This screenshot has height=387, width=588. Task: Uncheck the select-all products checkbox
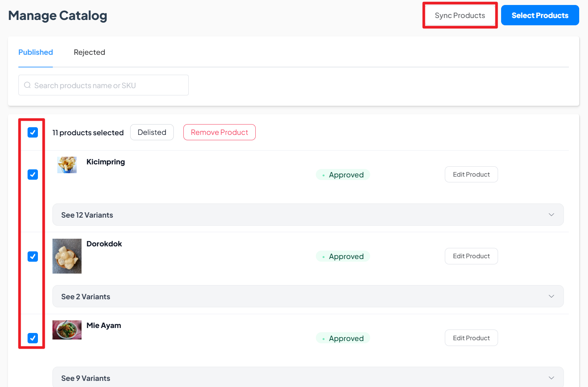pyautogui.click(x=33, y=133)
